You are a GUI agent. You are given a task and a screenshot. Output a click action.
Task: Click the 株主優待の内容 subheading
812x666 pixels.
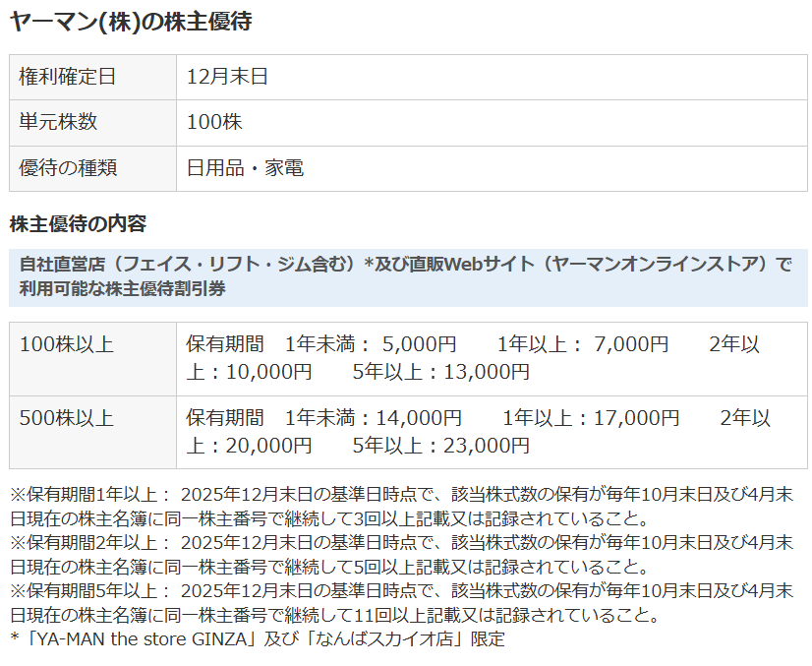[78, 223]
